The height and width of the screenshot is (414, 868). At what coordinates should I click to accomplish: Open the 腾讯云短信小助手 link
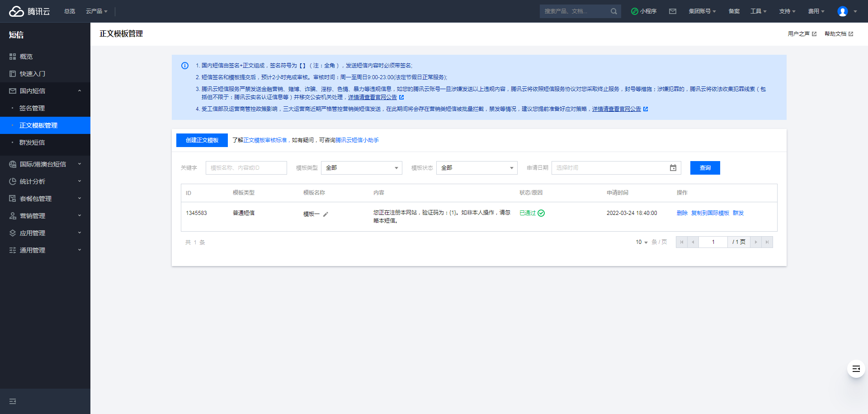coord(357,140)
